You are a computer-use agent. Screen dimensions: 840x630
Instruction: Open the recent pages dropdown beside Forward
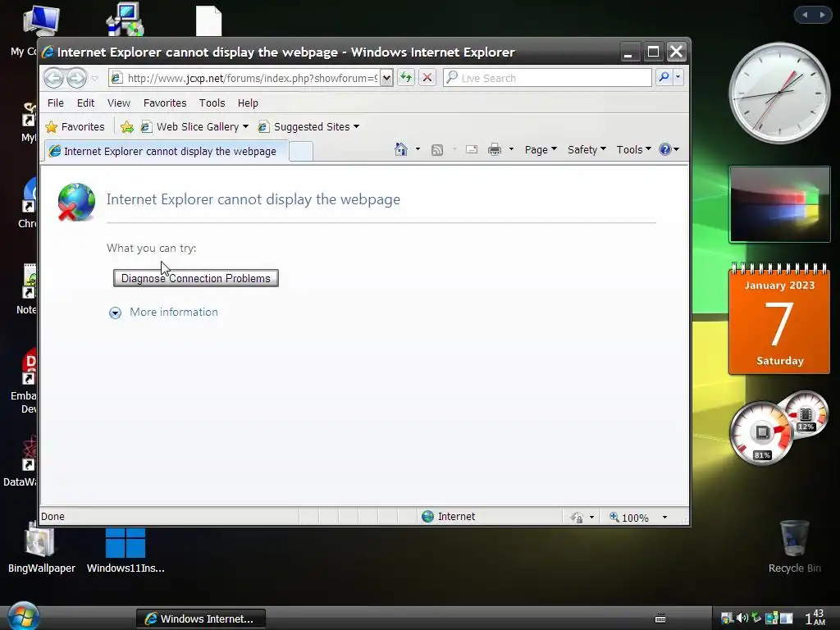click(x=95, y=79)
